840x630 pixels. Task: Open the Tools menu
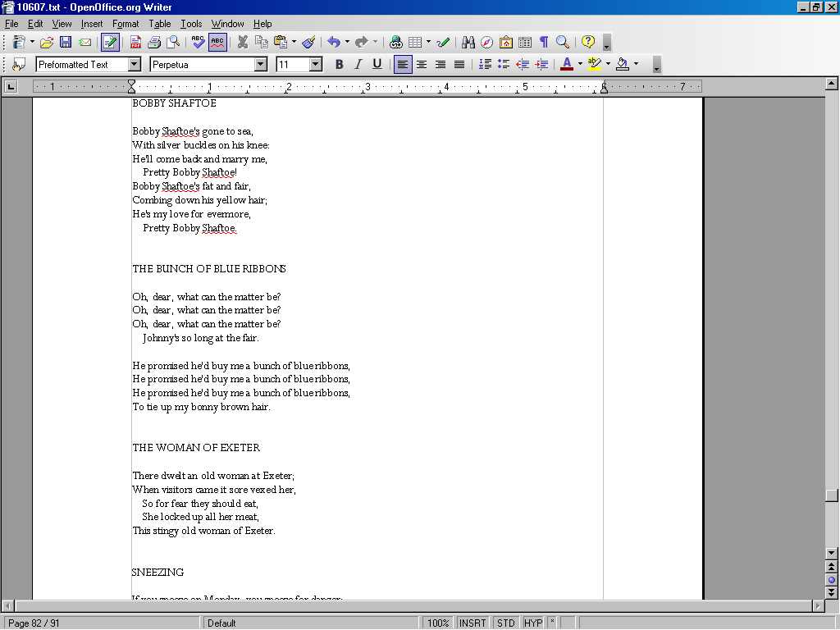[x=191, y=24]
